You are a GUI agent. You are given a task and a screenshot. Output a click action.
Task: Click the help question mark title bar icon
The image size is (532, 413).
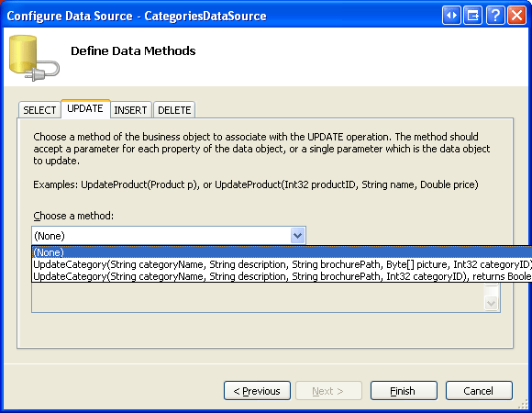[495, 16]
